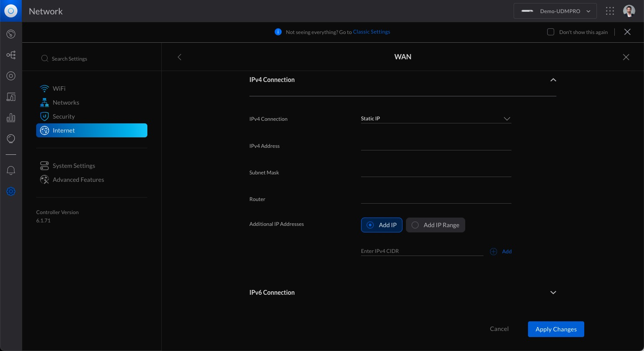This screenshot has width=644, height=351.
Task: Click the Add link for IPv4 CIDR
Action: [x=507, y=252]
